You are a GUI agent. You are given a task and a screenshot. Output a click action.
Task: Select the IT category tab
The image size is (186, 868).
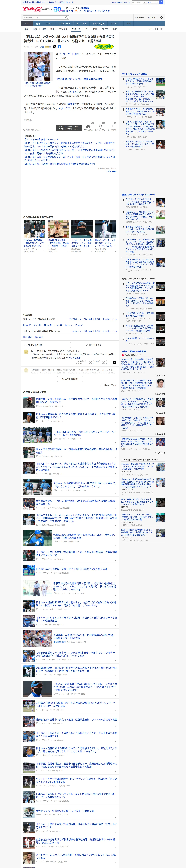(86, 29)
